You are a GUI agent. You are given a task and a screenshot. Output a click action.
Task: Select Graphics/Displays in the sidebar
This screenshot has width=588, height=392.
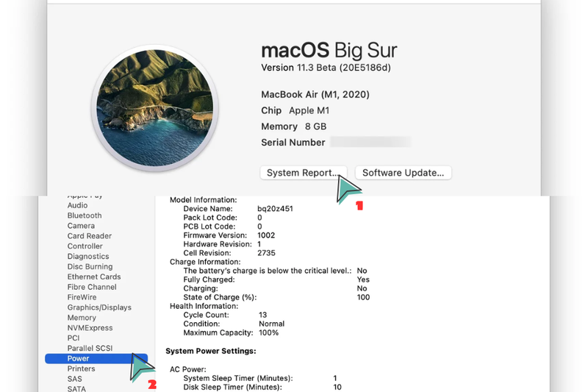pos(99,307)
